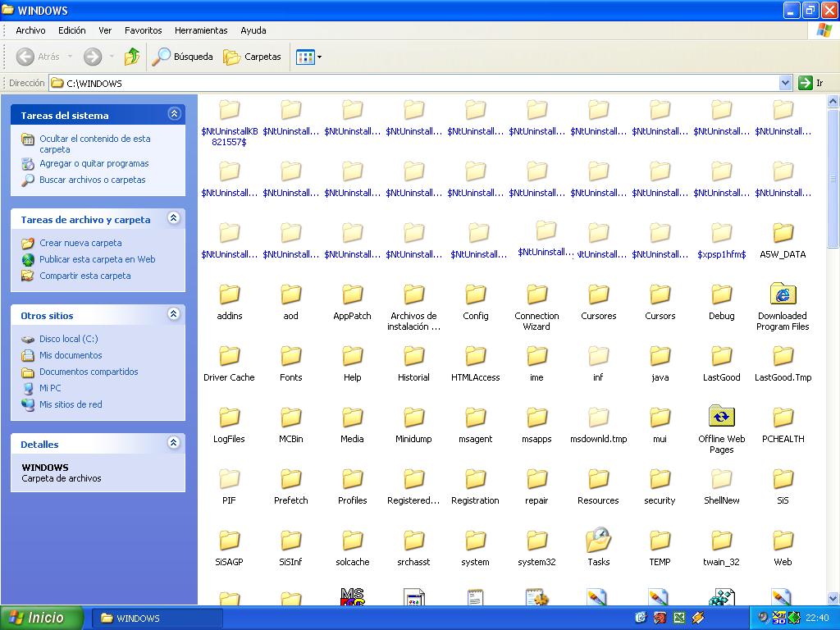Viewport: 840px width, 630px height.
Task: Collapse the Tareas del sistema panel
Action: click(173, 115)
